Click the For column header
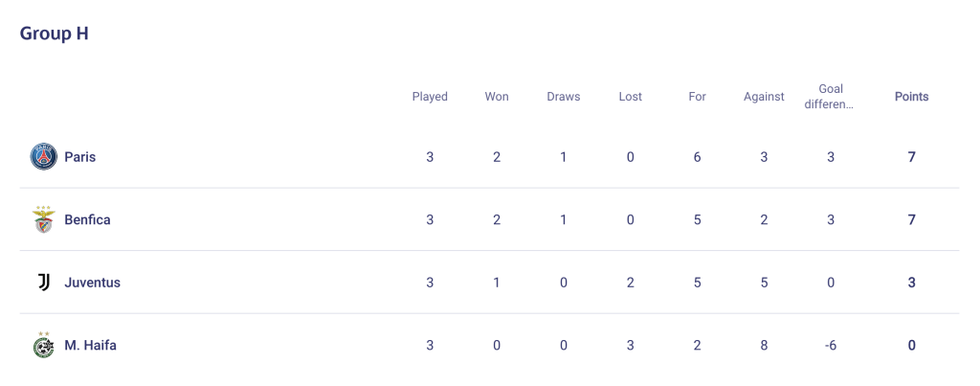Viewport: 980px width, 386px height. [x=697, y=97]
